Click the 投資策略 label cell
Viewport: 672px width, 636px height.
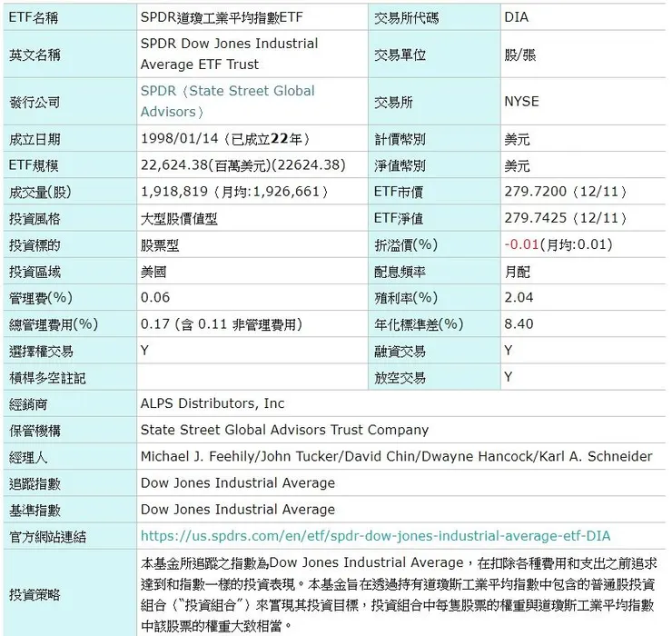click(70, 594)
